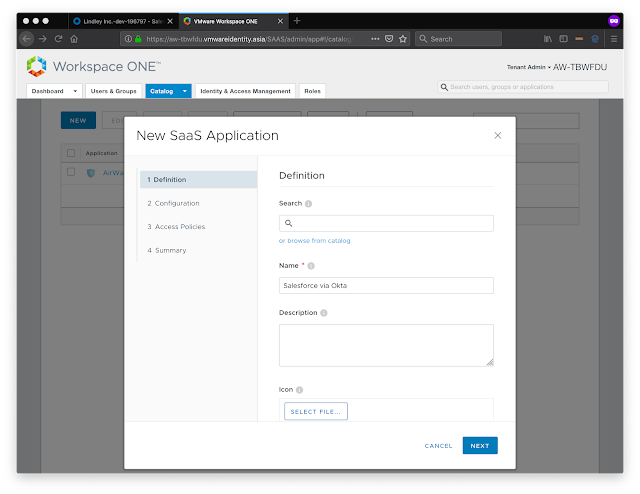Select the Summary wizard step
The image size is (640, 494).
[167, 250]
